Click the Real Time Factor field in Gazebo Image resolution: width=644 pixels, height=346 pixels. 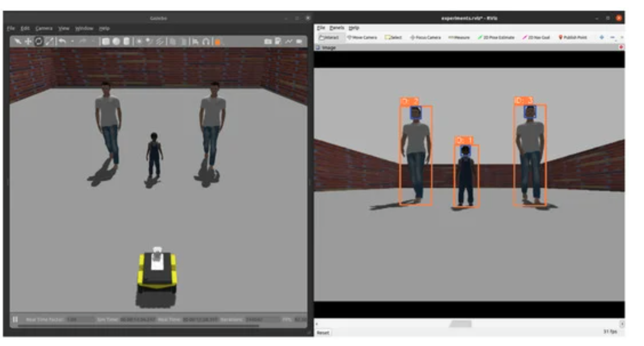[80, 319]
